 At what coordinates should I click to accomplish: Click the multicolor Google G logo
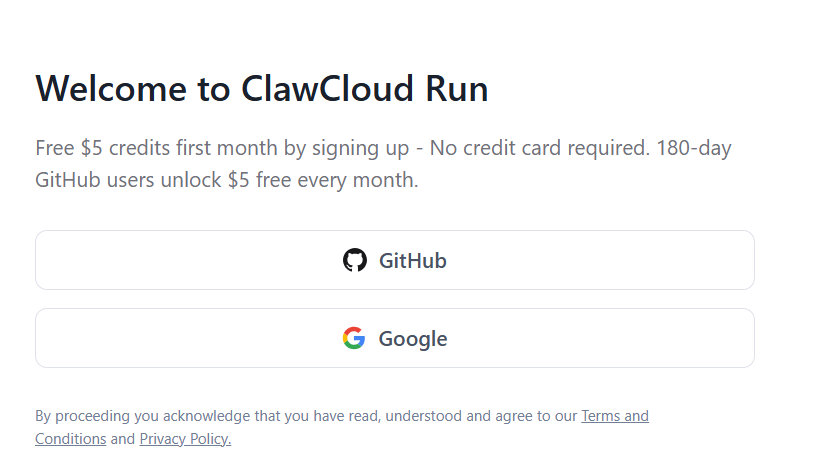[x=354, y=338]
